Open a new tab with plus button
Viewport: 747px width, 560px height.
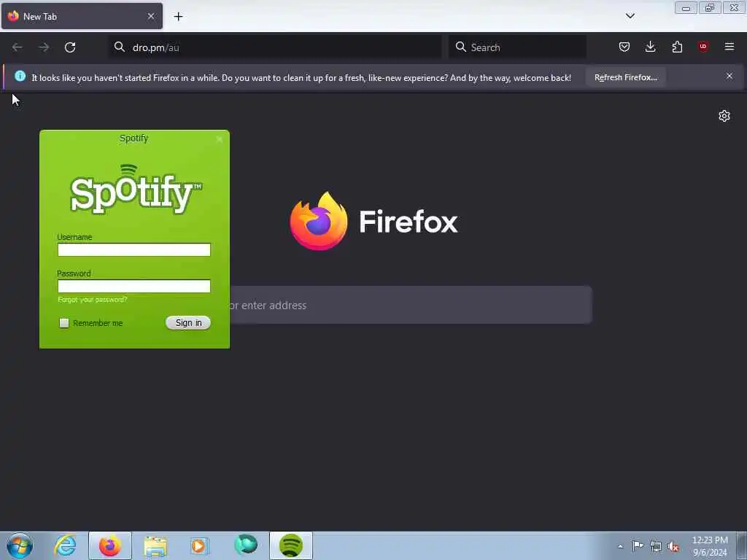coord(178,17)
